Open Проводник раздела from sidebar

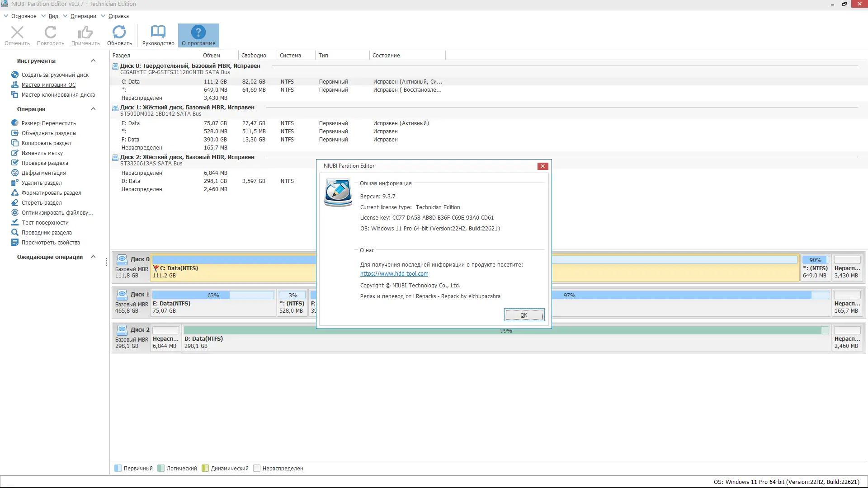[x=46, y=233]
